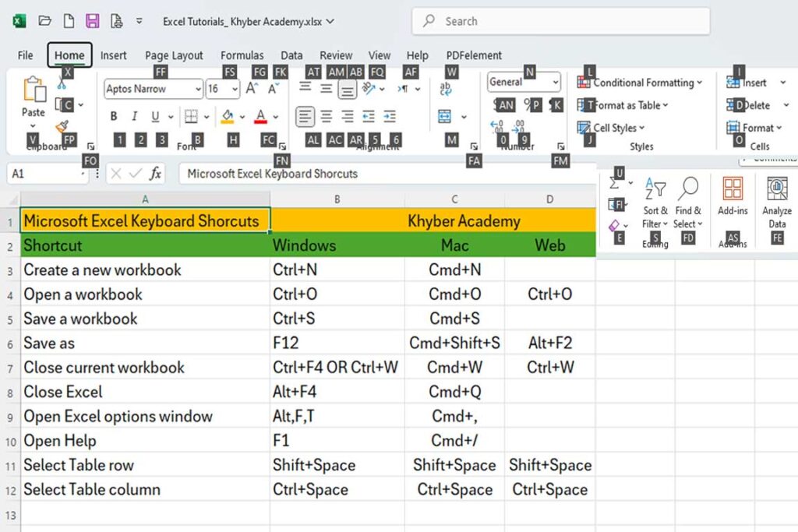This screenshot has width=798, height=532.
Task: Open the Font dialog launcher
Action: tap(282, 146)
